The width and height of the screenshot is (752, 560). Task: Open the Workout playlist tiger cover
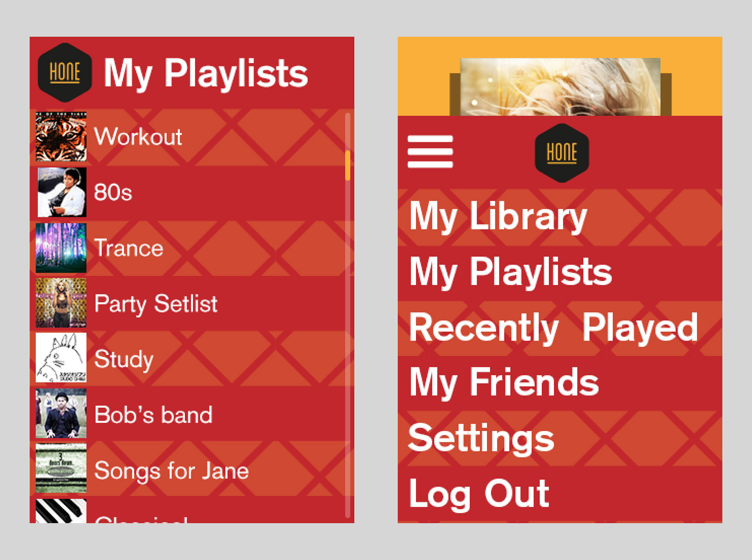61,137
